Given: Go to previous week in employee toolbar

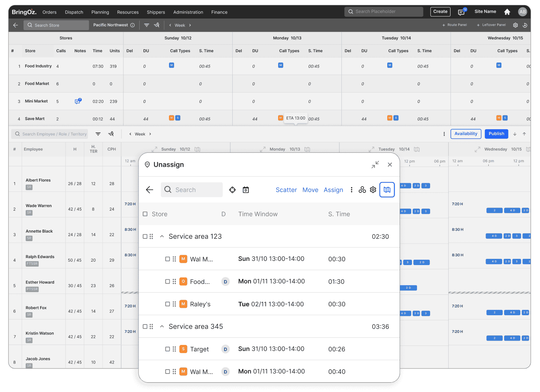Looking at the screenshot, I should (130, 134).
